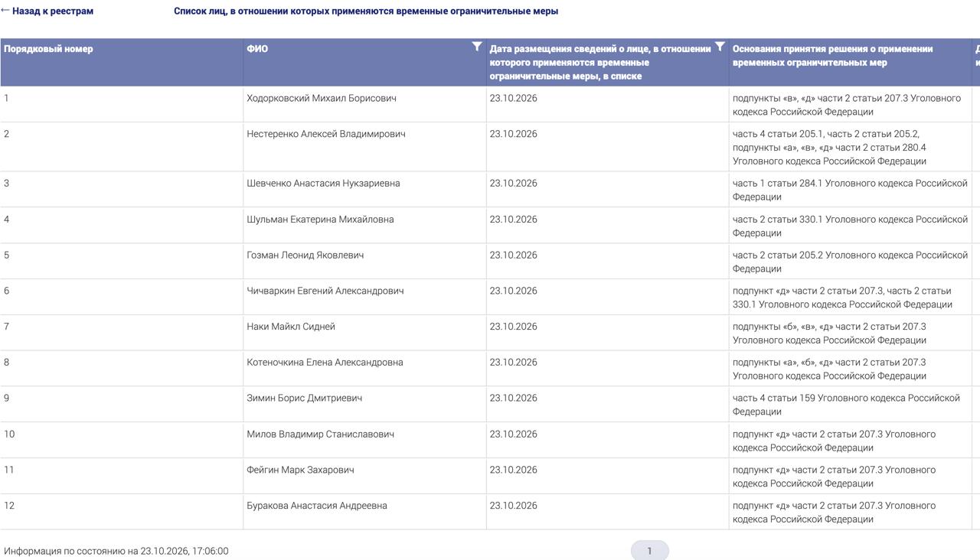Click the basis 'часть 2 статьи 205.2' for Гозман
The width and height of the screenshot is (980, 560).
tap(850, 262)
